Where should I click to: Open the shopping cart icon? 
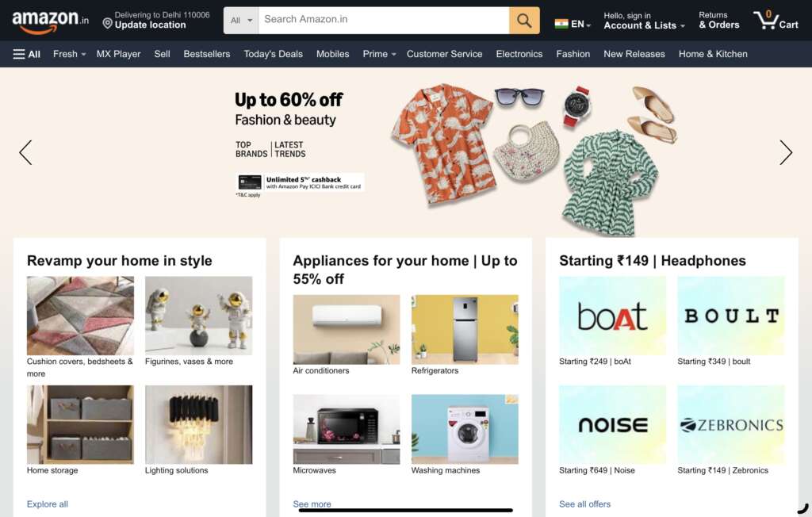point(776,20)
